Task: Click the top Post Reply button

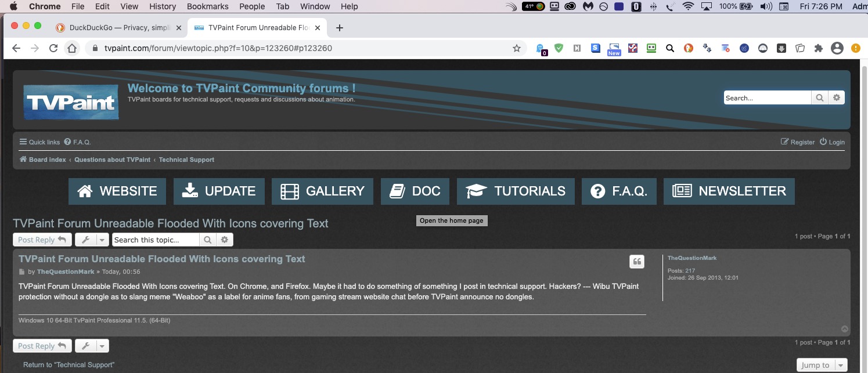Action: 42,240
